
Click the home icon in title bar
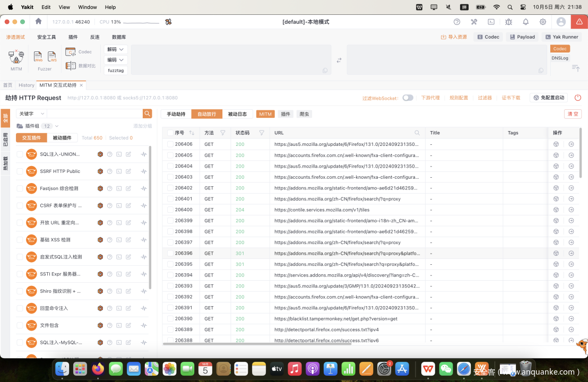pyautogui.click(x=38, y=22)
